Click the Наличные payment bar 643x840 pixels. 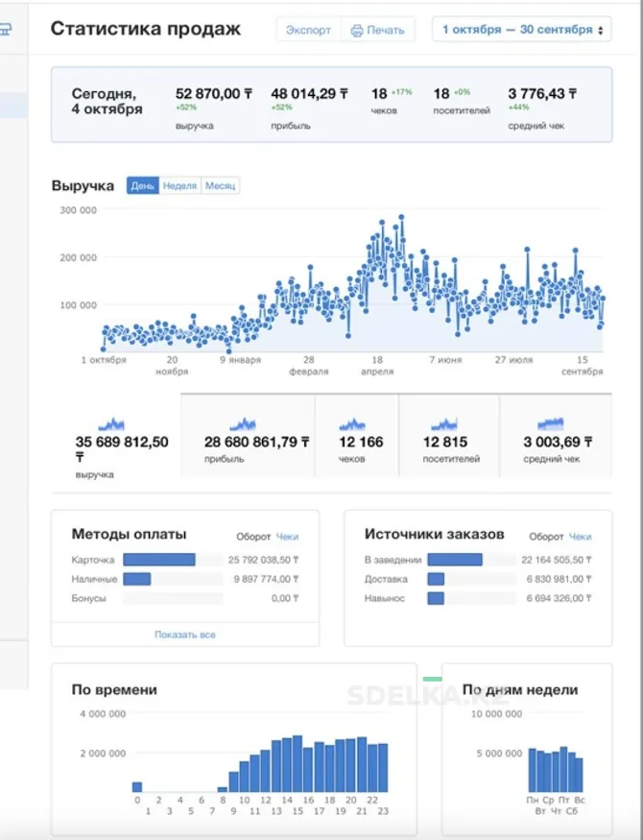[137, 579]
